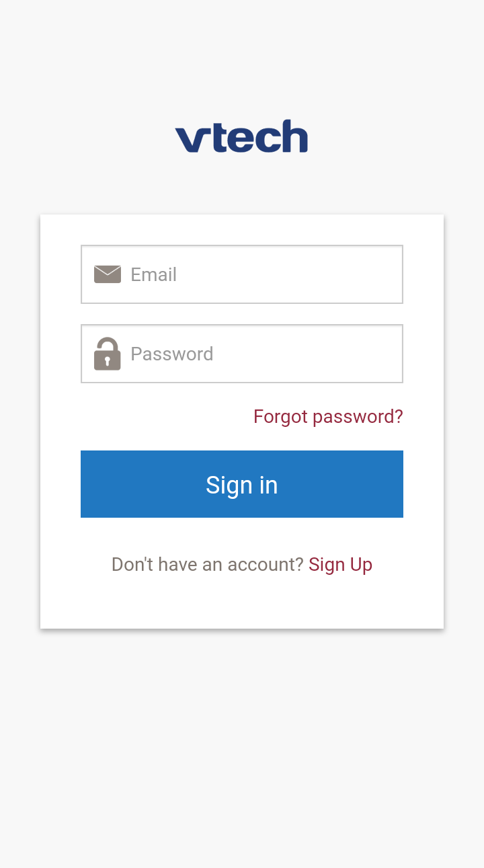Image resolution: width=484 pixels, height=868 pixels.
Task: Place cursor in the Email box
Action: (262, 274)
